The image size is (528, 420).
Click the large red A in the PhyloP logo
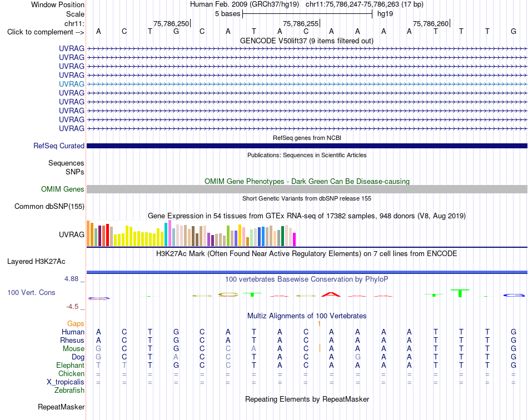[331, 294]
